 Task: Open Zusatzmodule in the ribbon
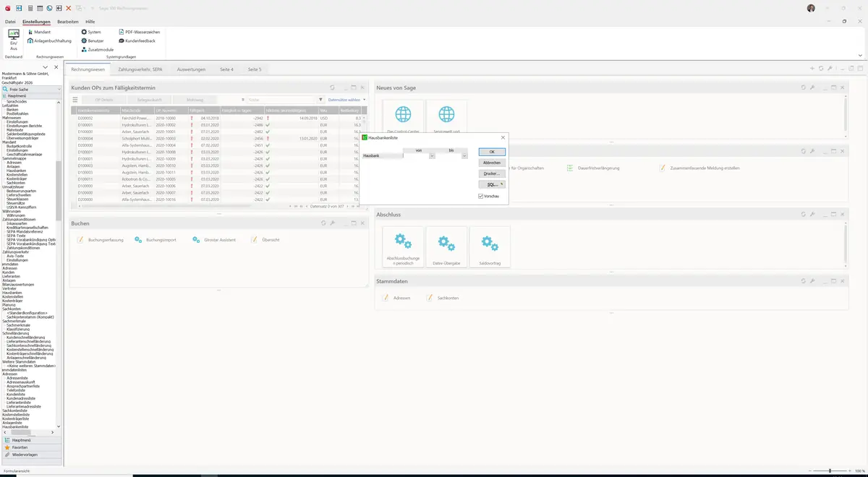(x=97, y=50)
